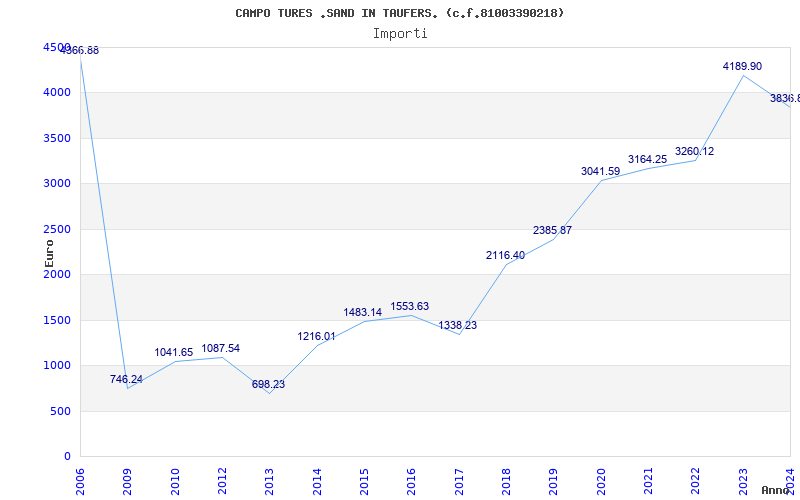
Task: Select the 2015 x-axis label
Action: point(364,477)
